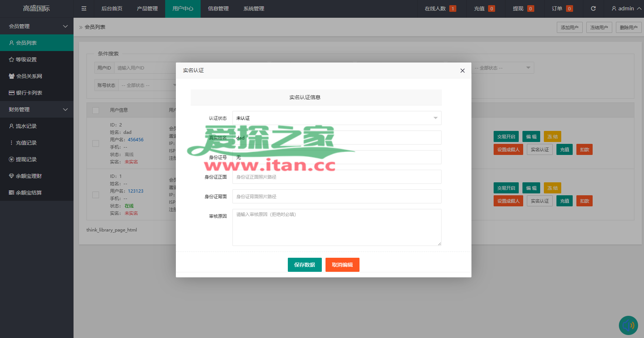
Task: Switch to the 系统管理 top tab
Action: click(253, 9)
